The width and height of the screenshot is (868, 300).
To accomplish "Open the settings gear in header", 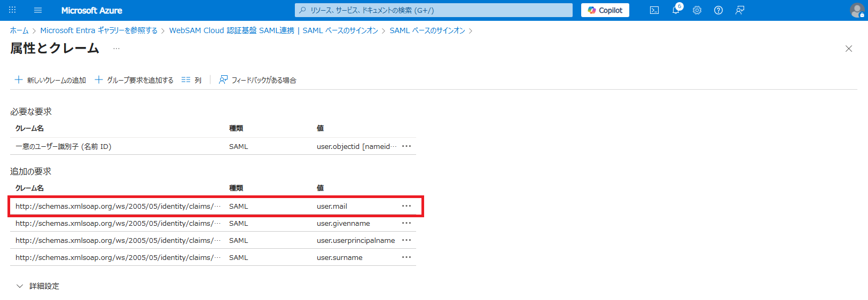I will [x=697, y=10].
